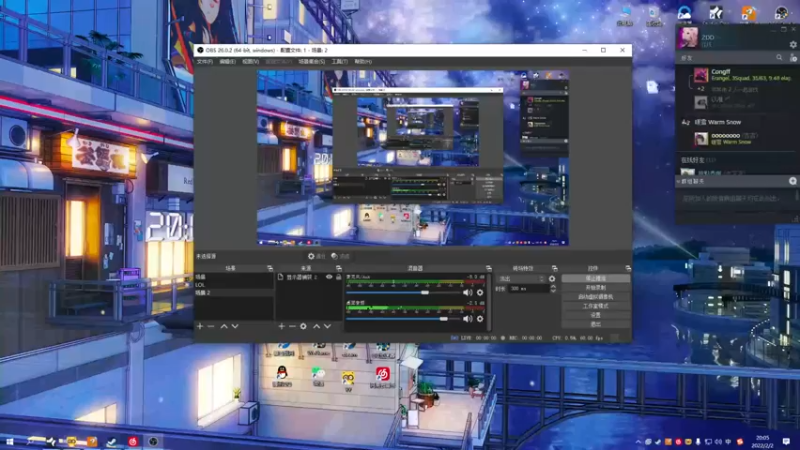Select the LOL scene in Scenes list

tap(234, 285)
